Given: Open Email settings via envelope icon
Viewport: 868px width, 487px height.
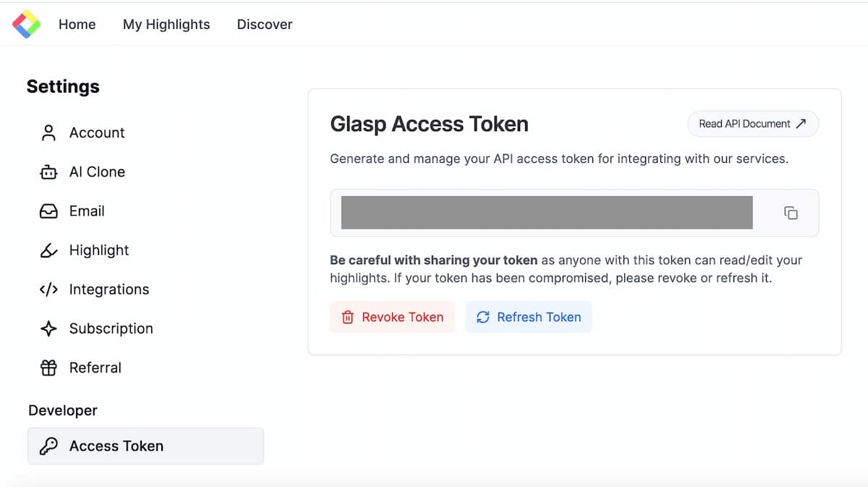Looking at the screenshot, I should pyautogui.click(x=48, y=211).
